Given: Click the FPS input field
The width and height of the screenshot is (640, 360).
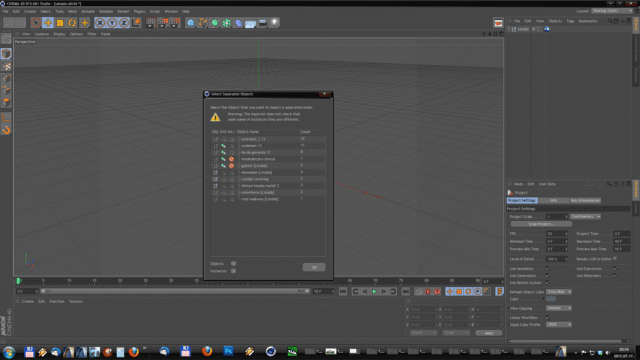Looking at the screenshot, I should click(x=557, y=234).
